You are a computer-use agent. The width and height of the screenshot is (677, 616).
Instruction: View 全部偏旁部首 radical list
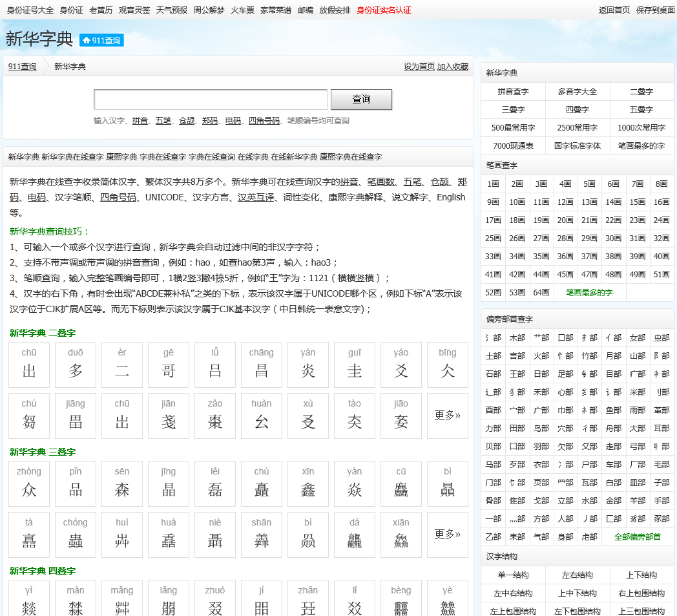pyautogui.click(x=637, y=537)
